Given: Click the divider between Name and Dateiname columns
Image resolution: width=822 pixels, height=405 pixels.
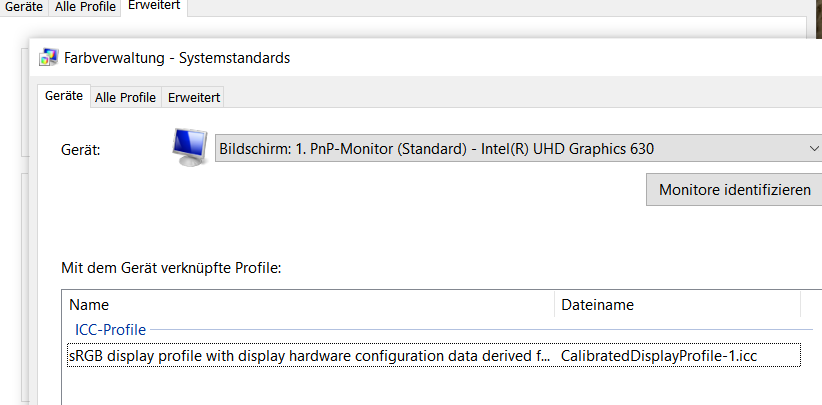Looking at the screenshot, I should tap(554, 304).
